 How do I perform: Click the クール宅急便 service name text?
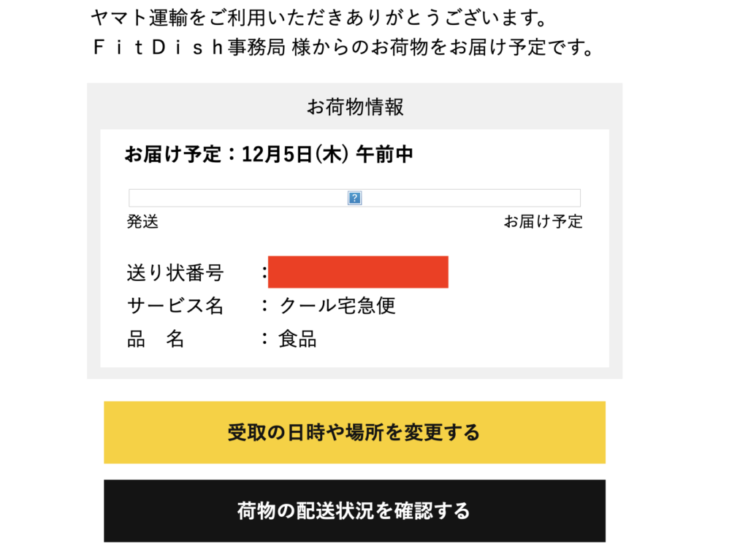tap(337, 306)
